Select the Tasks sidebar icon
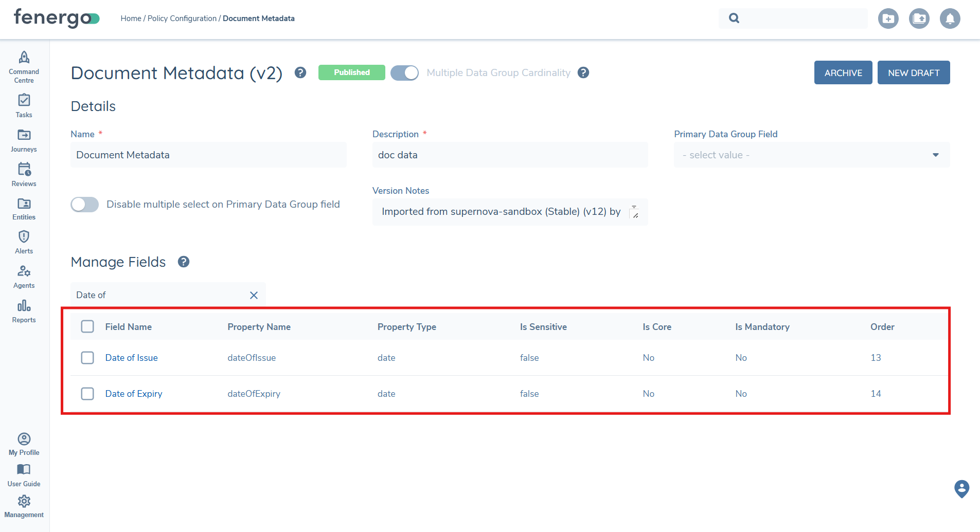 24,105
